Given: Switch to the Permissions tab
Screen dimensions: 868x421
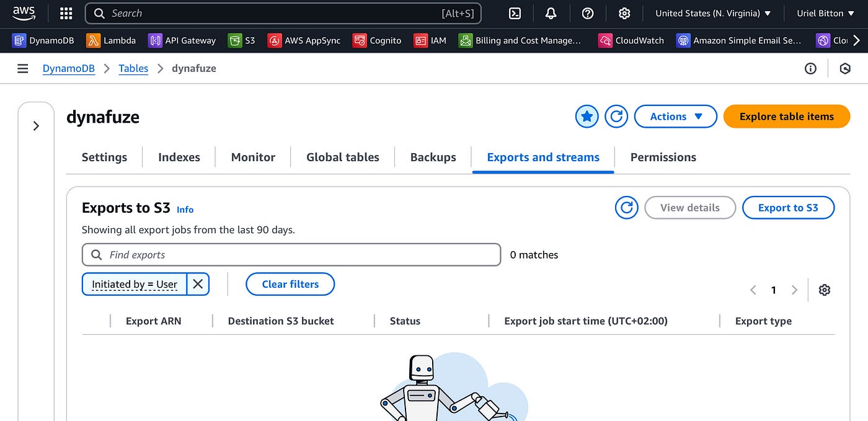Looking at the screenshot, I should pyautogui.click(x=663, y=157).
